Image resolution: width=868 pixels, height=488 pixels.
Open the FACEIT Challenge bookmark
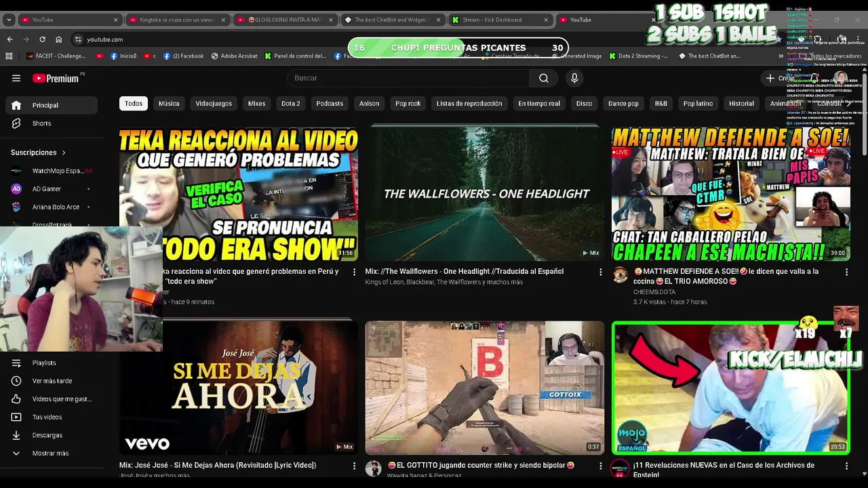point(56,56)
